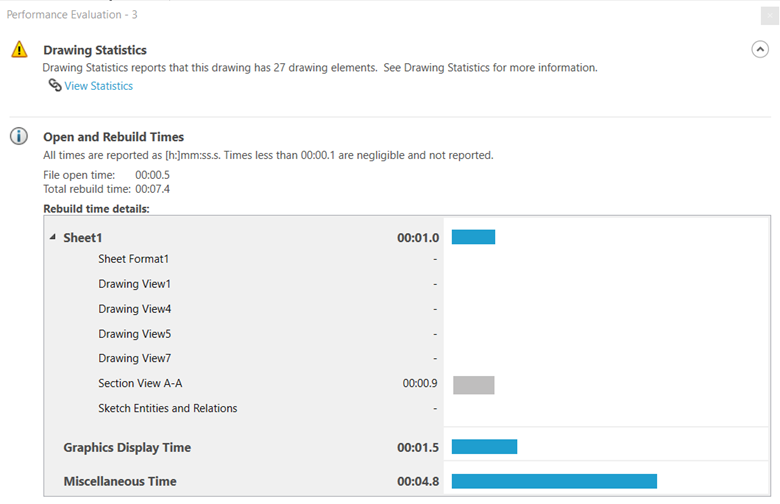Click the blue Miscellaneous Time bar

click(554, 481)
